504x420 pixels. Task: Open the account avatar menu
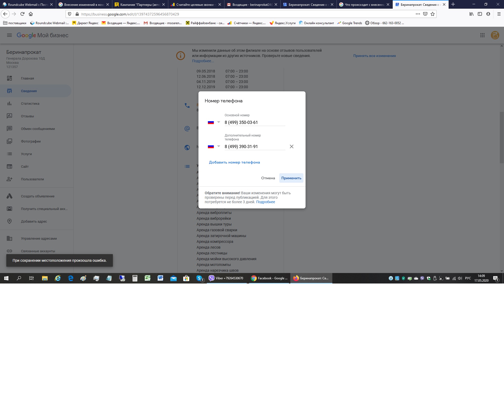495,35
